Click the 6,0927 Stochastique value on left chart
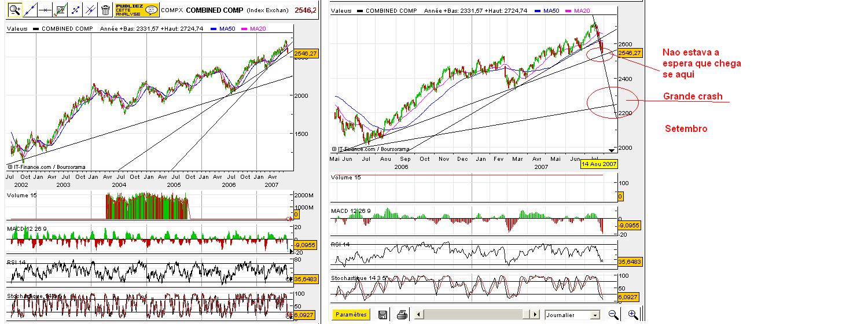868x324 pixels. tap(305, 315)
